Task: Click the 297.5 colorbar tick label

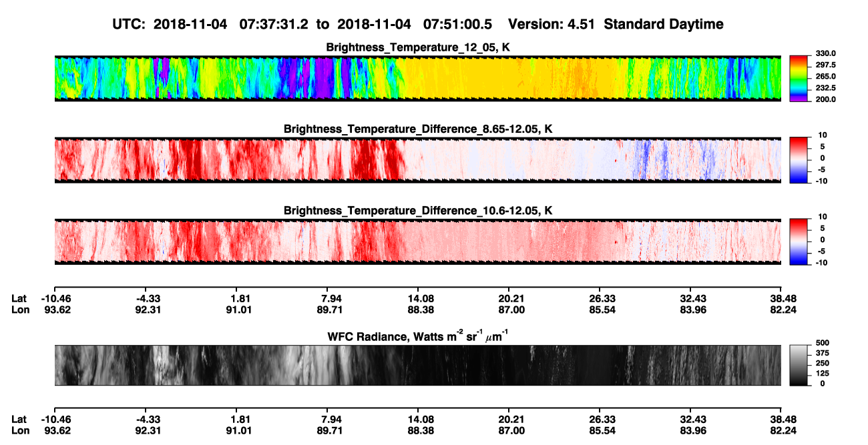Action: point(825,65)
